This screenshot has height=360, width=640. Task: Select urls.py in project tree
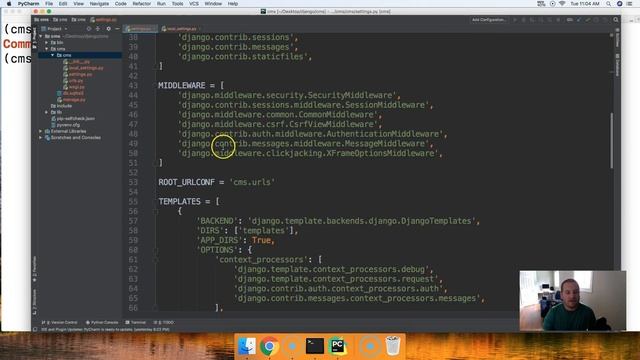click(74, 80)
